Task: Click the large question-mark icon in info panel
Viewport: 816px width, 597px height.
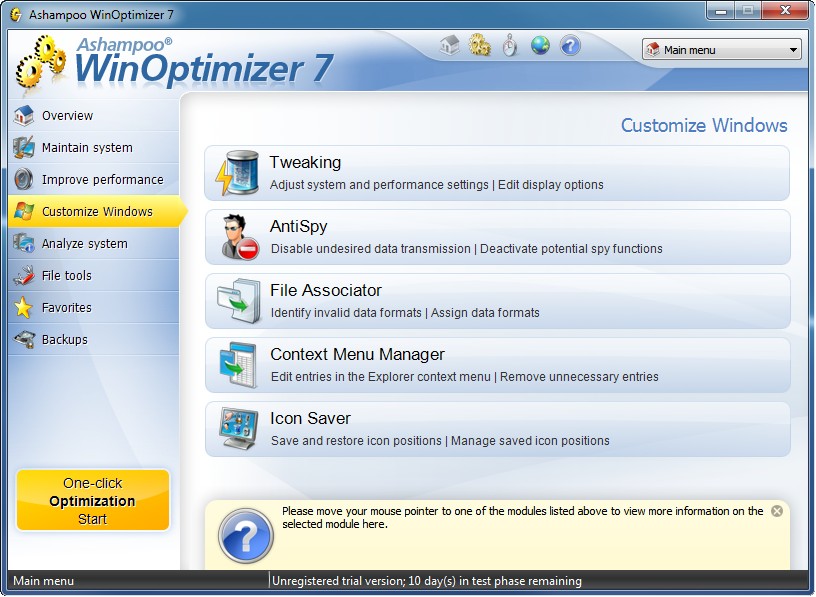Action: pos(246,536)
